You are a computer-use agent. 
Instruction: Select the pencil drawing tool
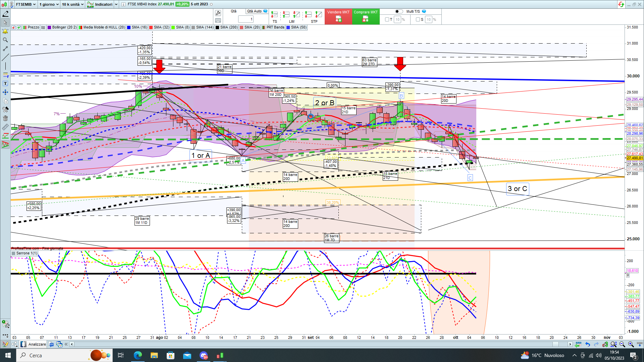(x=5, y=14)
